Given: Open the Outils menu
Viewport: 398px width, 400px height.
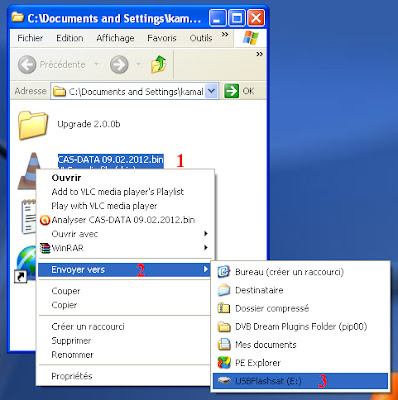Looking at the screenshot, I should pos(201,38).
